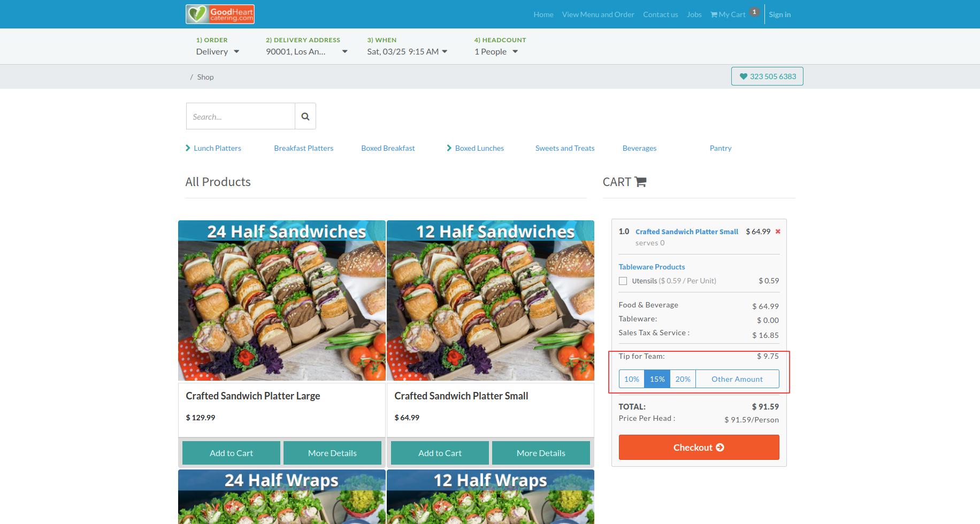Click the Tableware Products link
The image size is (980, 524).
652,267
